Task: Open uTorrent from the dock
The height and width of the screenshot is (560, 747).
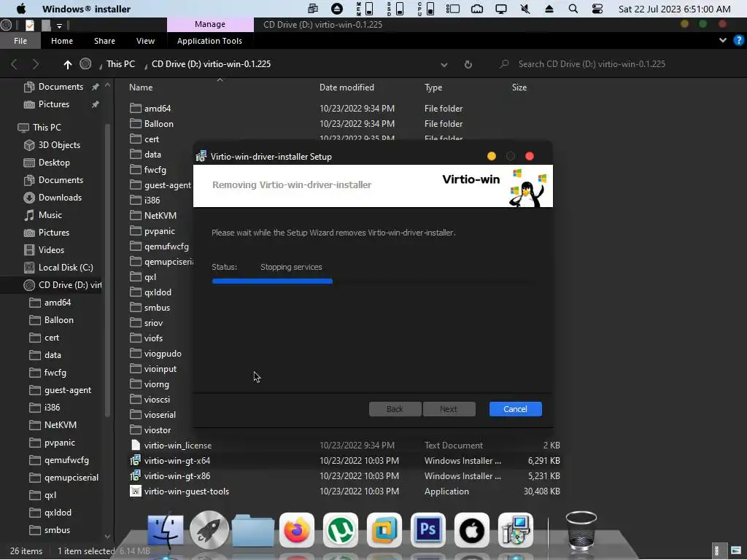Action: point(340,530)
